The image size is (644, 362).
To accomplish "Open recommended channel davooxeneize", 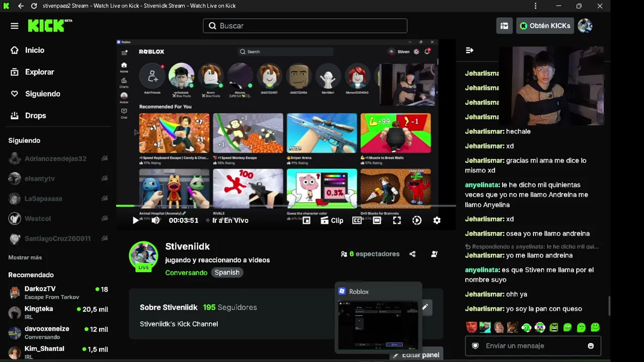I will click(58, 332).
